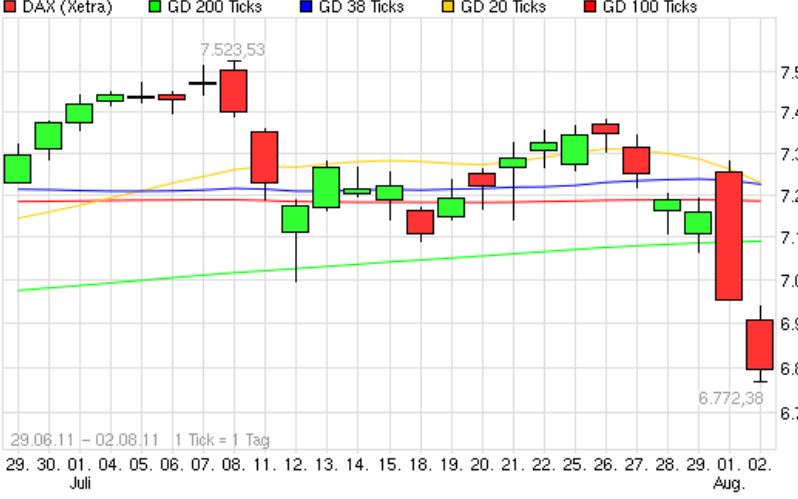Select the GD 20 Ticks legend label
This screenshot has height=499, width=798.
pos(503,7)
